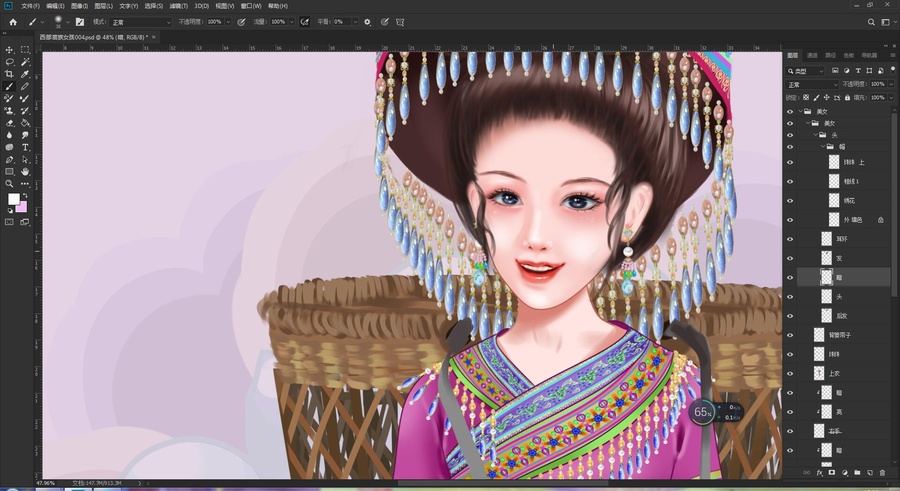Close the document tab
Viewport: 900px width, 491px height.
pos(154,37)
